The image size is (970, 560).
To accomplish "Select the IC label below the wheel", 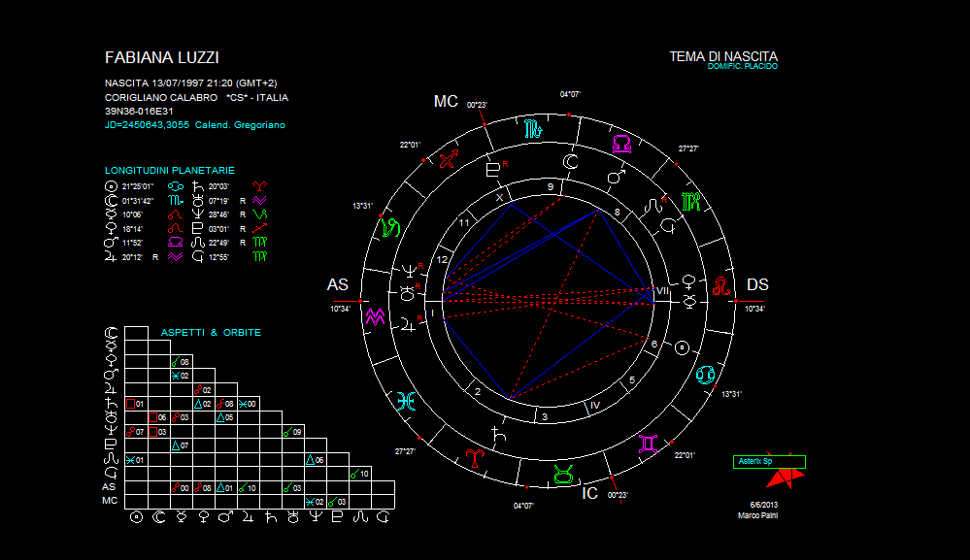I will click(589, 493).
